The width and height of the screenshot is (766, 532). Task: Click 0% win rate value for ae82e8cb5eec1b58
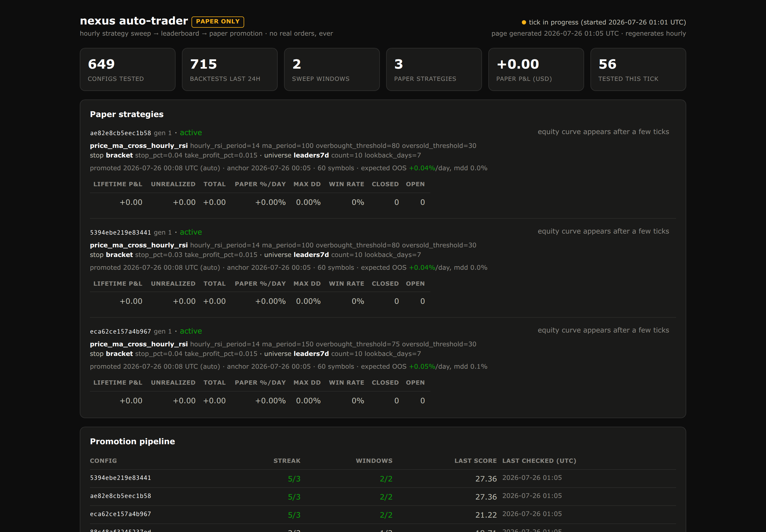click(x=358, y=202)
